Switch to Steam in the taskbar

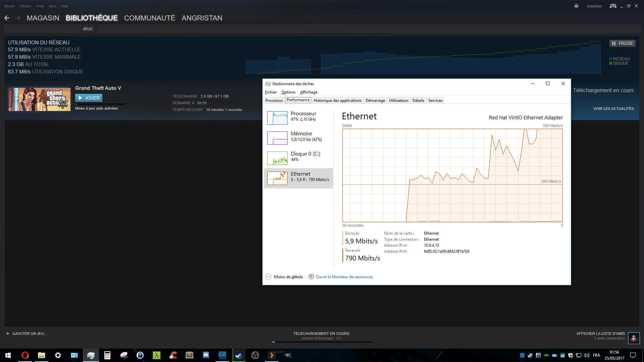239,355
